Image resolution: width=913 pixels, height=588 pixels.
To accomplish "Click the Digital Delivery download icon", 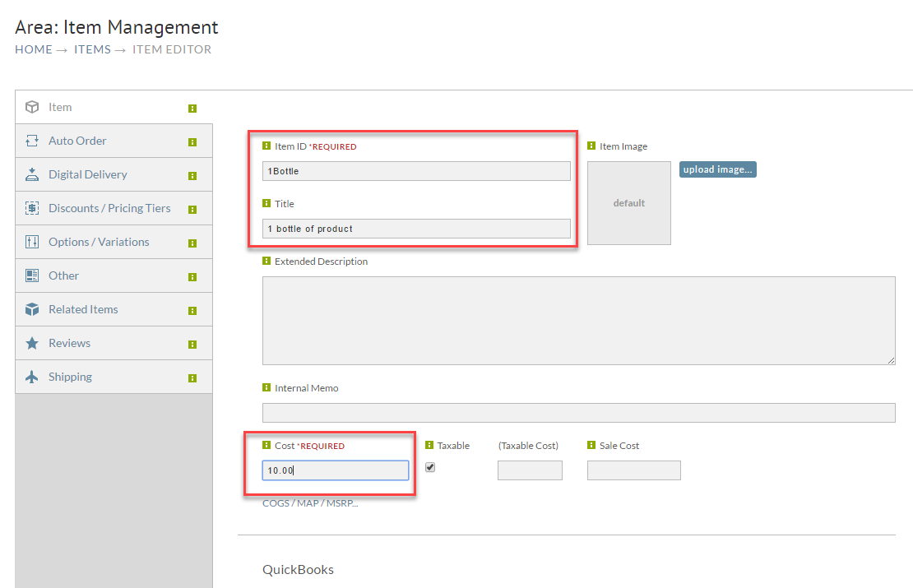I will [32, 174].
